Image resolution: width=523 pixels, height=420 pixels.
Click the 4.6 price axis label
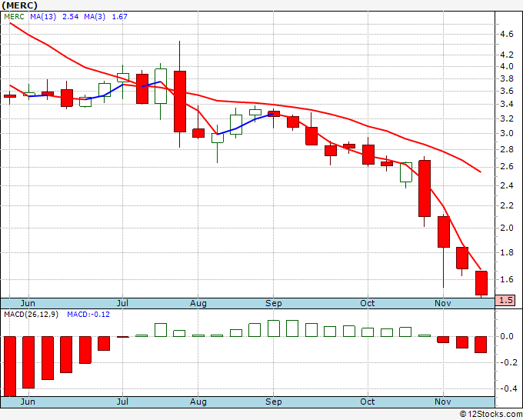(x=506, y=34)
